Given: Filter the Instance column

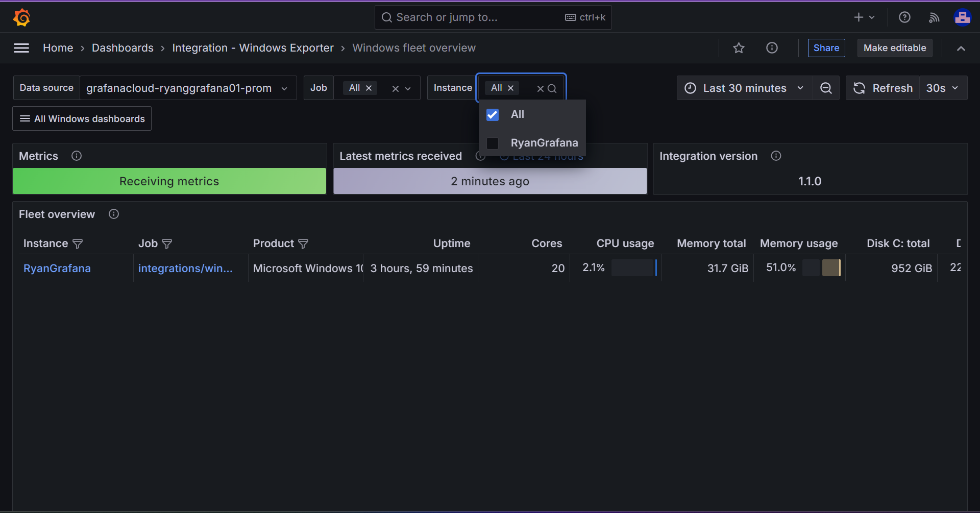Looking at the screenshot, I should (x=78, y=243).
